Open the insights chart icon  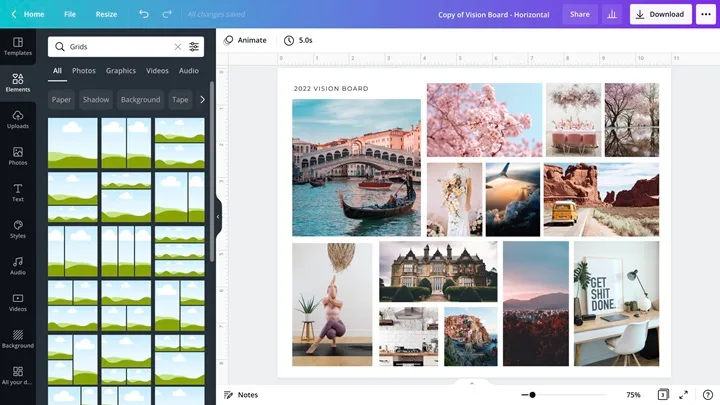tap(612, 14)
